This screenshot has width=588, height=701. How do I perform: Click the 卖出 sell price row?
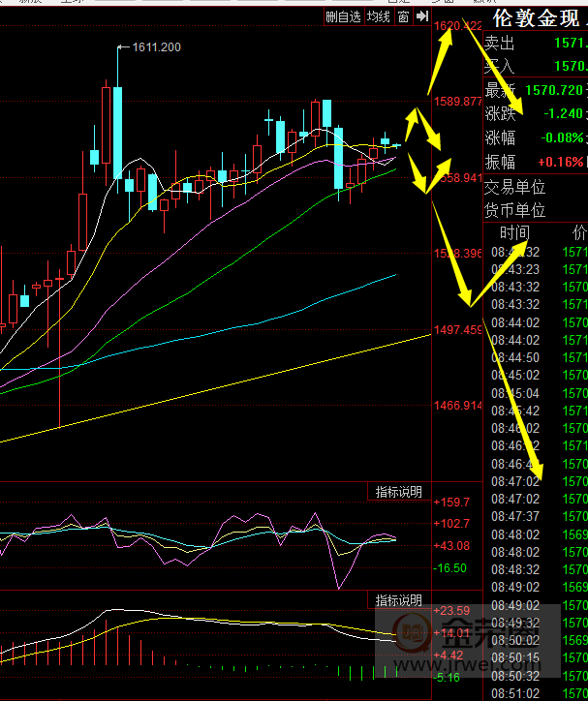(535, 44)
